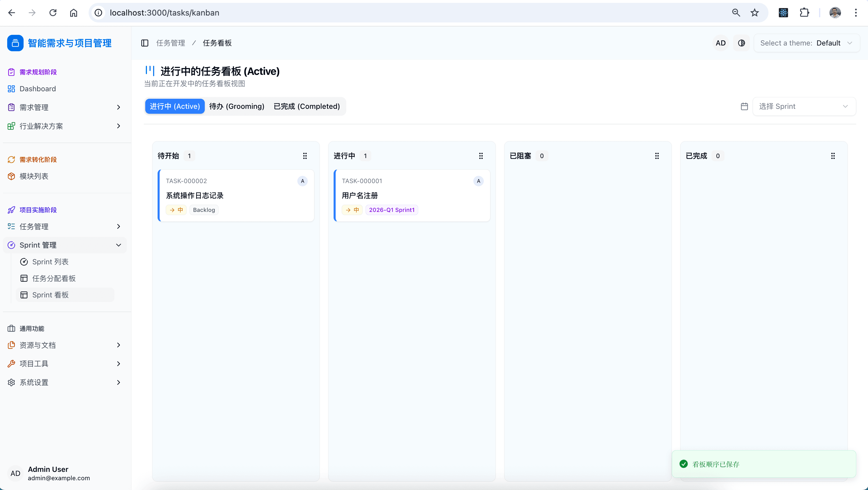Switch to the 待办 (Grooming) tab
The image size is (868, 490).
tap(236, 107)
